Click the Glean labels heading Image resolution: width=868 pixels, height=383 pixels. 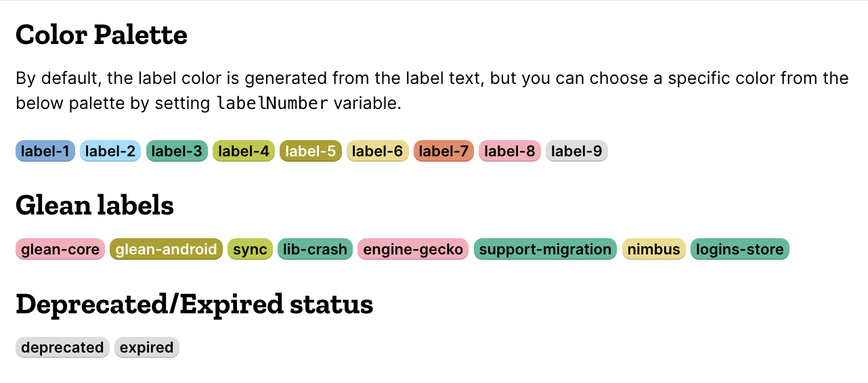point(95,205)
